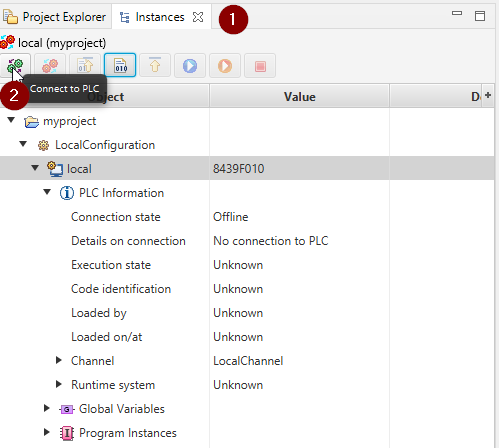Click the yellow upload arrow toolbar icon
The height and width of the screenshot is (448, 499).
[x=155, y=66]
